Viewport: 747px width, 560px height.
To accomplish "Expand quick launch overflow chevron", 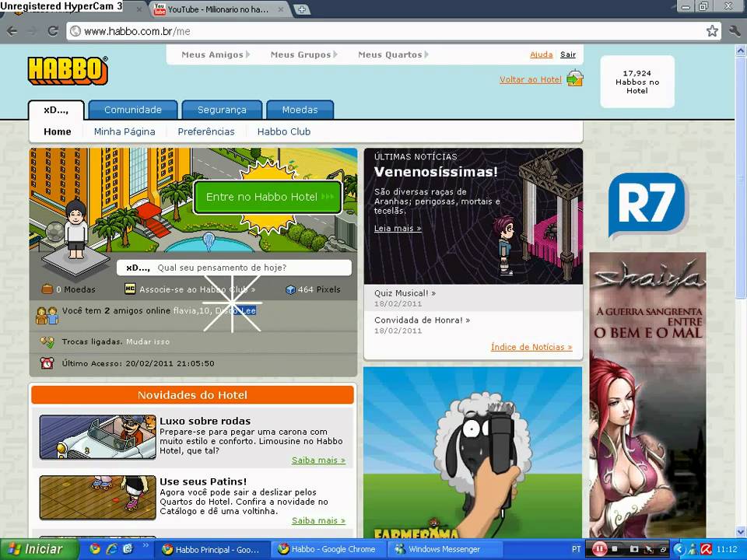I will (x=146, y=545).
